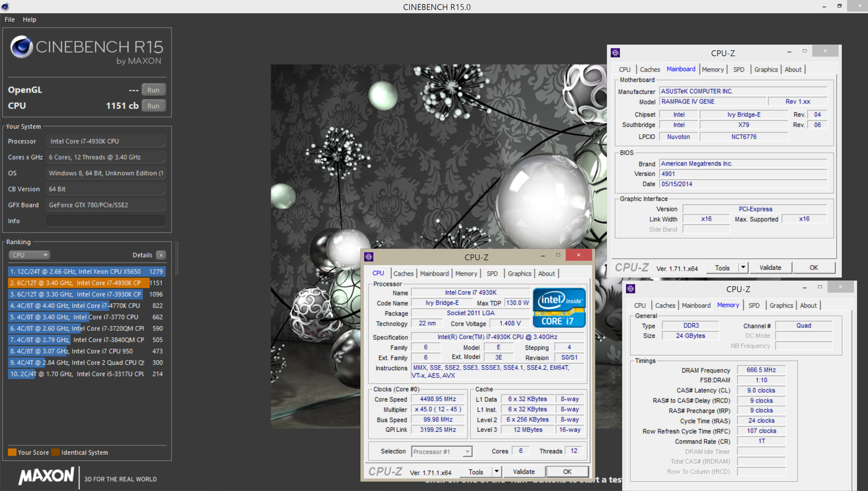The image size is (868, 491).
Task: Switch to SPD tab in Memory CPU-Z window
Action: 754,306
